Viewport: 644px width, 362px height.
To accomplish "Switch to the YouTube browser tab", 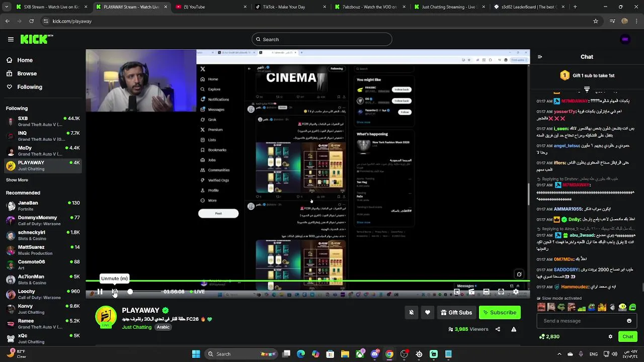I will pyautogui.click(x=211, y=7).
